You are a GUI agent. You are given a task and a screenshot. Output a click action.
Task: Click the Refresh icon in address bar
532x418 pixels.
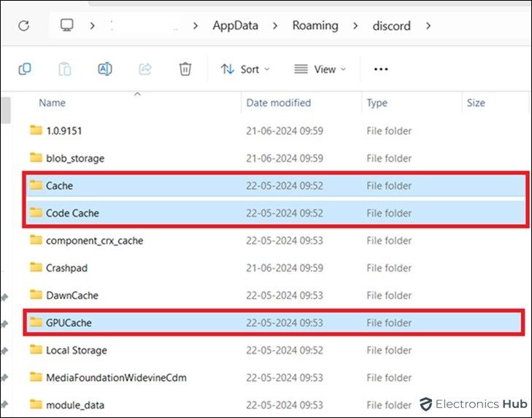pos(23,26)
